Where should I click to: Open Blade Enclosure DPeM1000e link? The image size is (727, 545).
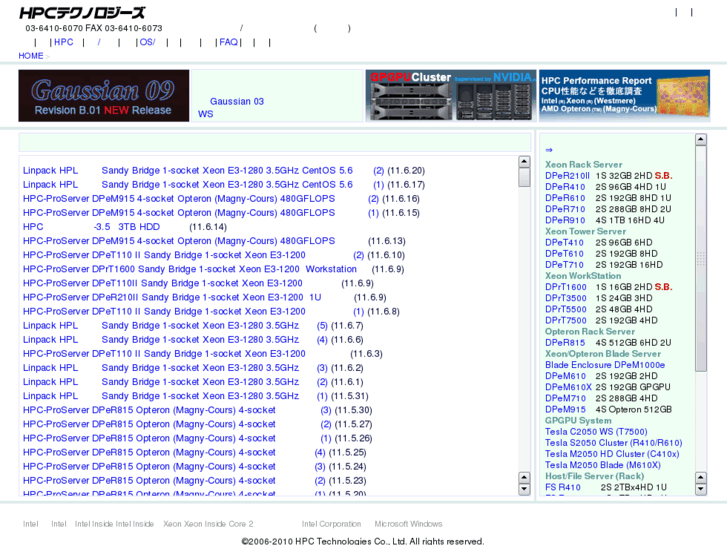click(605, 365)
